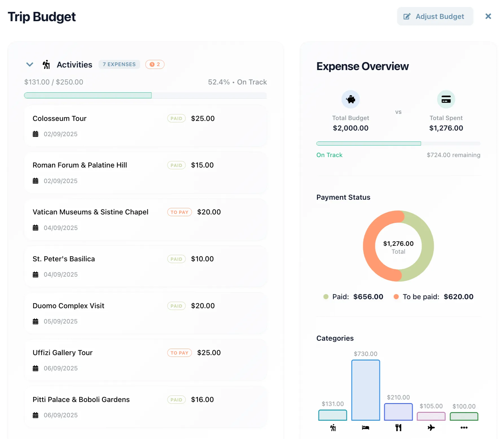The image size is (504, 439).
Task: Close the Trip Budget panel
Action: (x=488, y=16)
